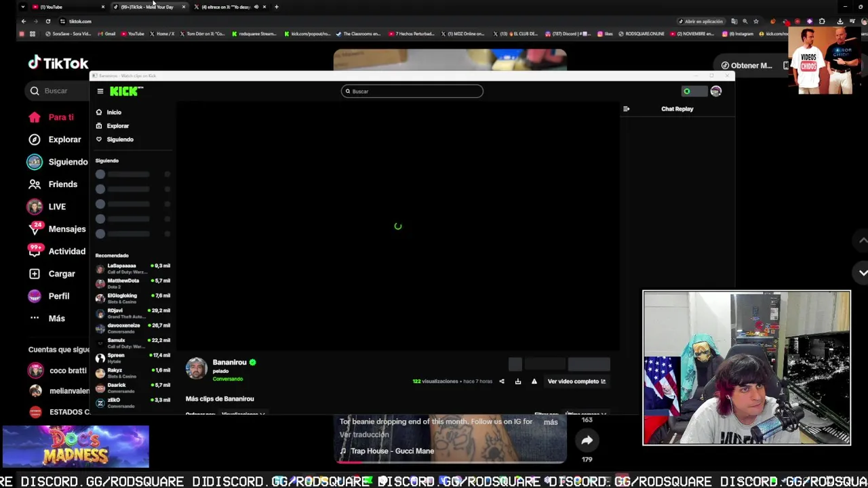Open Gmail bookmark
The image size is (868, 488).
tap(106, 34)
